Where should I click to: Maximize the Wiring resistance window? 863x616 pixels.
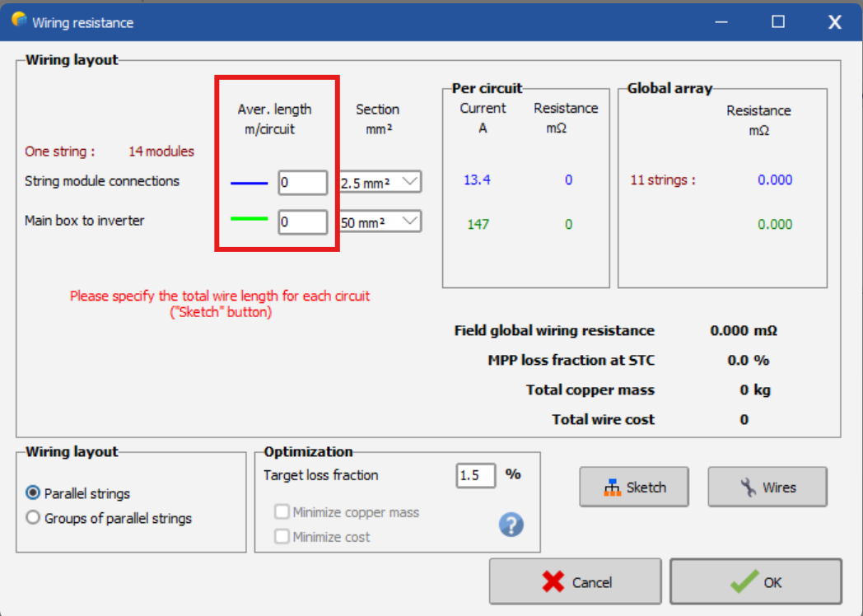click(x=777, y=22)
